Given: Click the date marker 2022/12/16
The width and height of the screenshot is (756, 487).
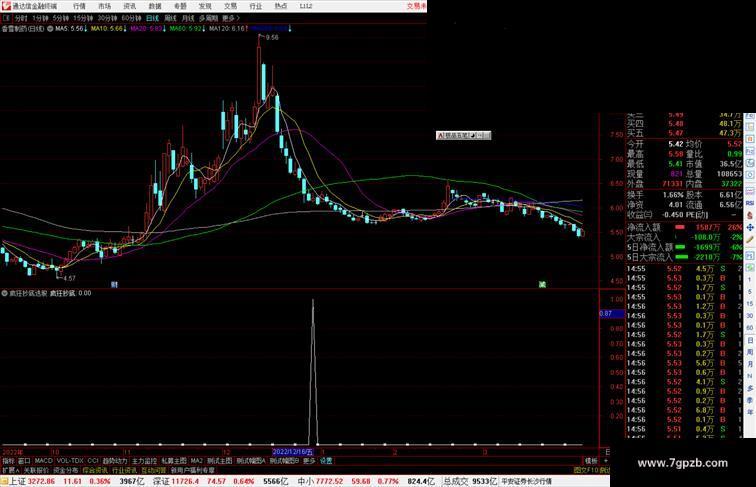Looking at the screenshot, I should 293,452.
